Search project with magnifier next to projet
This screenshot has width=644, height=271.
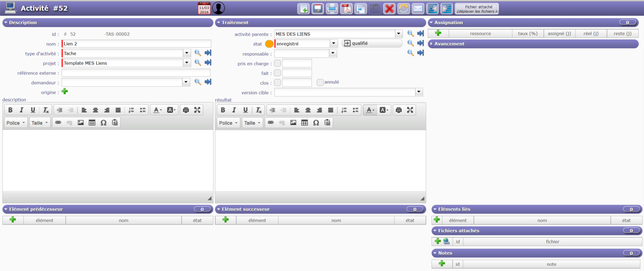click(198, 63)
